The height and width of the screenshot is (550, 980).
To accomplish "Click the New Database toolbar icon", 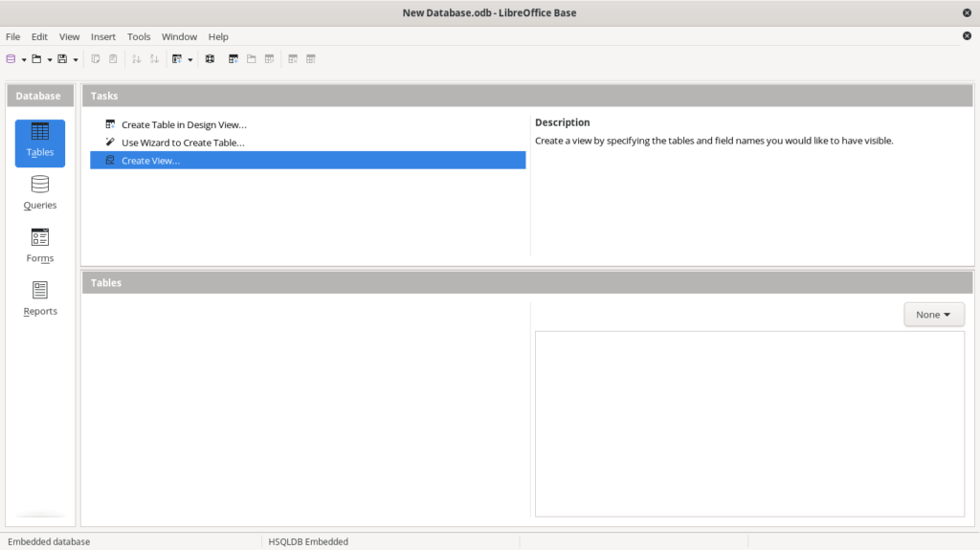I will [11, 59].
